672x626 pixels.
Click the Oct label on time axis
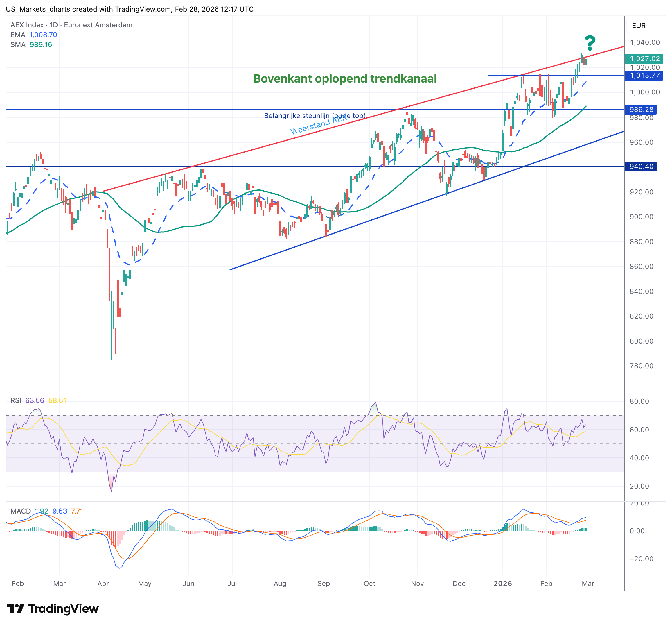[369, 583]
